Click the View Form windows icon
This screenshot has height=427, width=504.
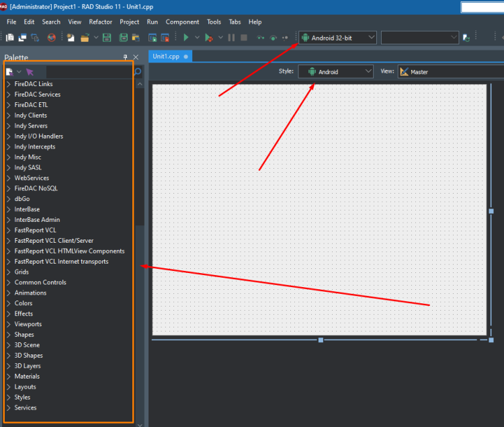(x=22, y=38)
